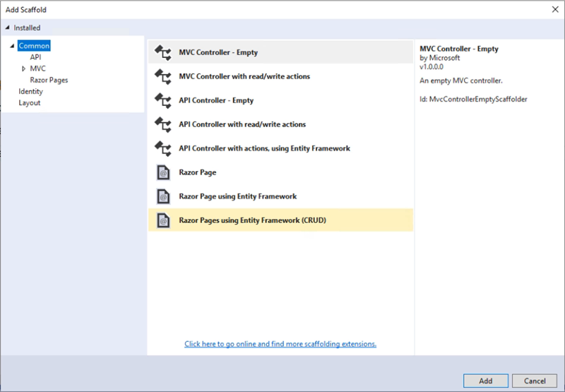Select the Layout category
This screenshot has height=392, width=565.
(x=29, y=102)
